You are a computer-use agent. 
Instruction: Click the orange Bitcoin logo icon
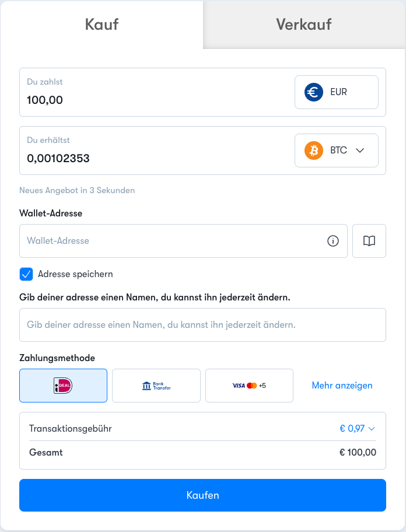[x=313, y=150]
